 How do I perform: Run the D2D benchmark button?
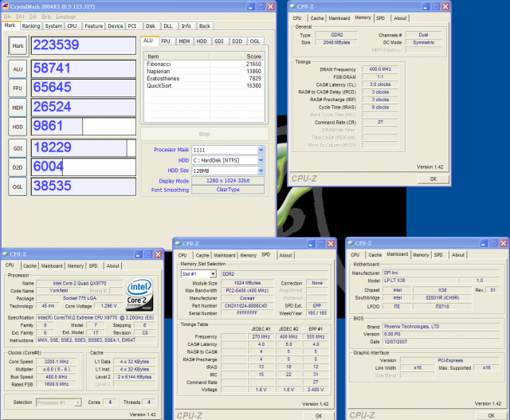[18, 167]
